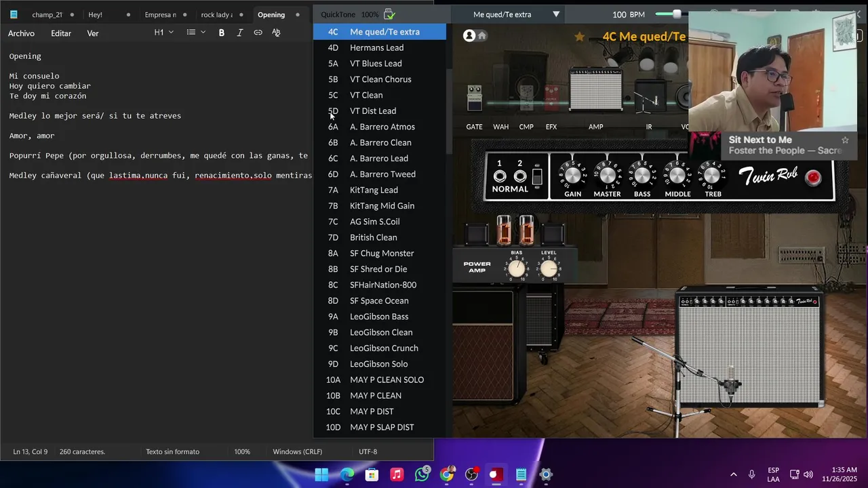Click the Notepad app icon in title bar
This screenshot has width=868, height=488.
click(14, 14)
